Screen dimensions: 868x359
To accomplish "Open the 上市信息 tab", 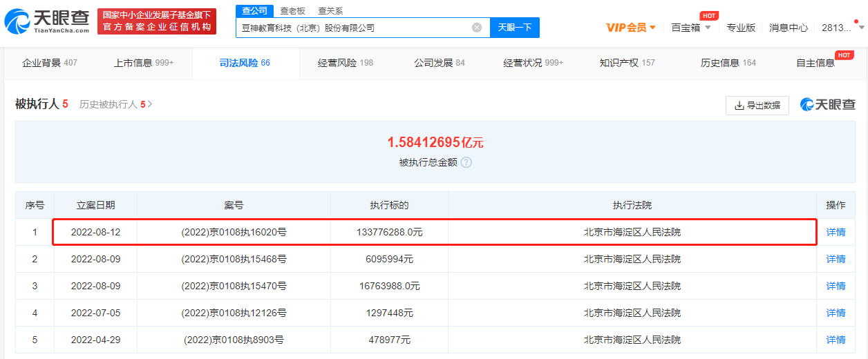I will coord(144,63).
